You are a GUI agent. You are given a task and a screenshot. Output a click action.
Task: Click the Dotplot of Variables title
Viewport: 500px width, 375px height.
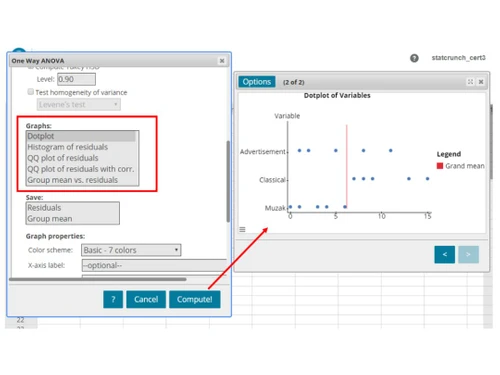(x=337, y=95)
